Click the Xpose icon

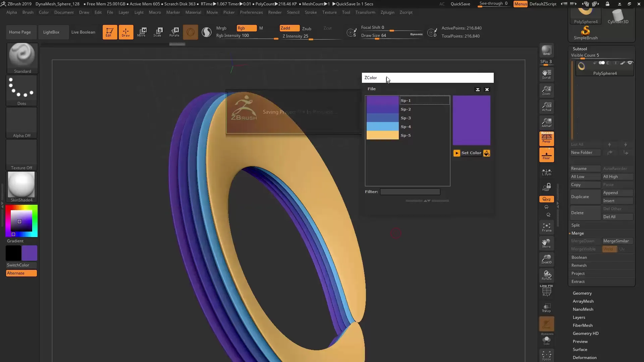pyautogui.click(x=546, y=356)
